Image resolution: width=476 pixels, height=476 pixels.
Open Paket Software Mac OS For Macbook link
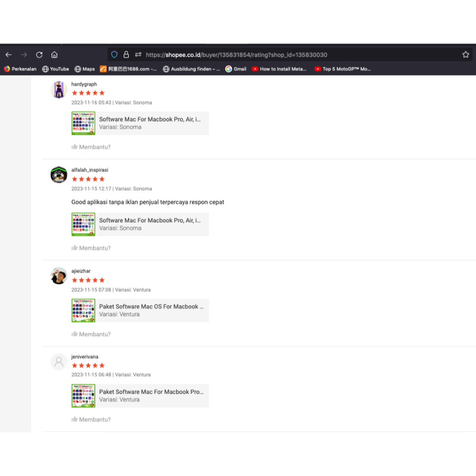[x=151, y=307]
